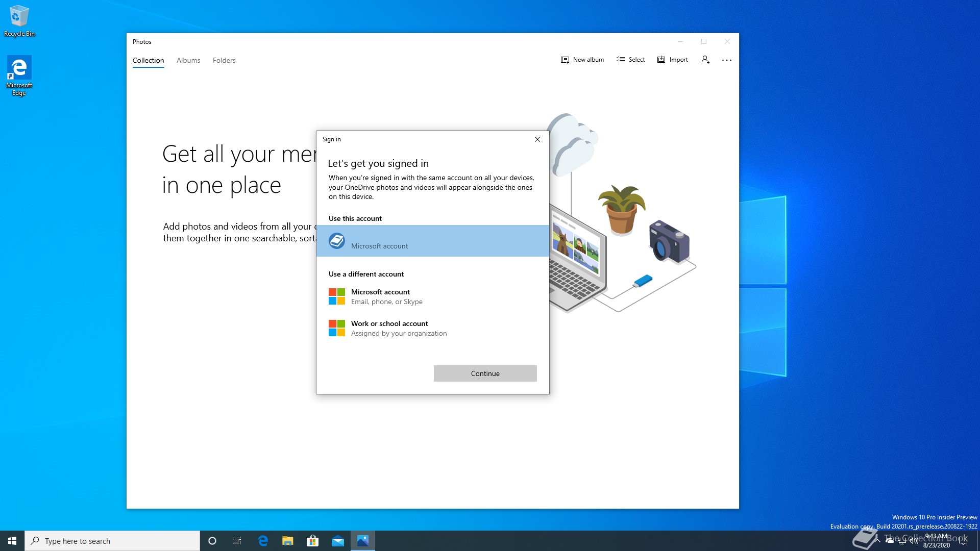Close the Photos window
Image resolution: width=980 pixels, height=551 pixels.
tap(727, 41)
